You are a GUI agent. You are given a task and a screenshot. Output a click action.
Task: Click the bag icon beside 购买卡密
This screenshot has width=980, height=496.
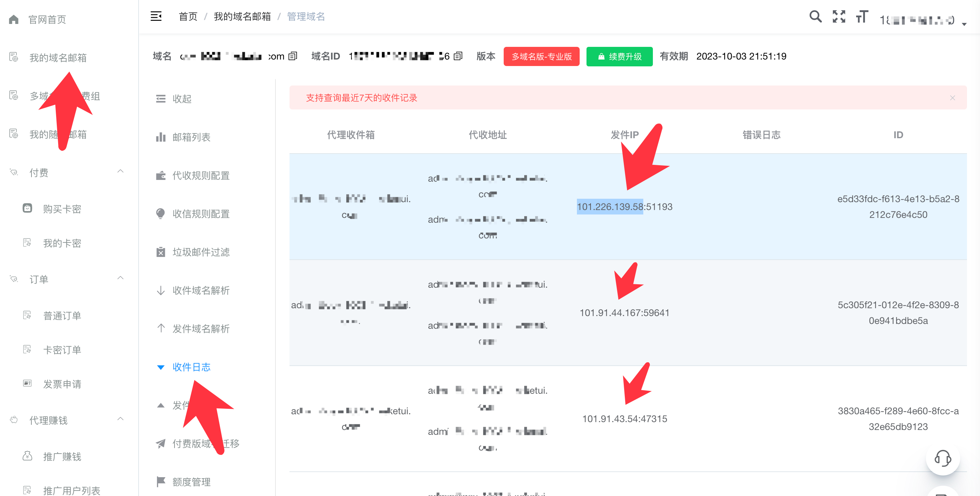[27, 208]
